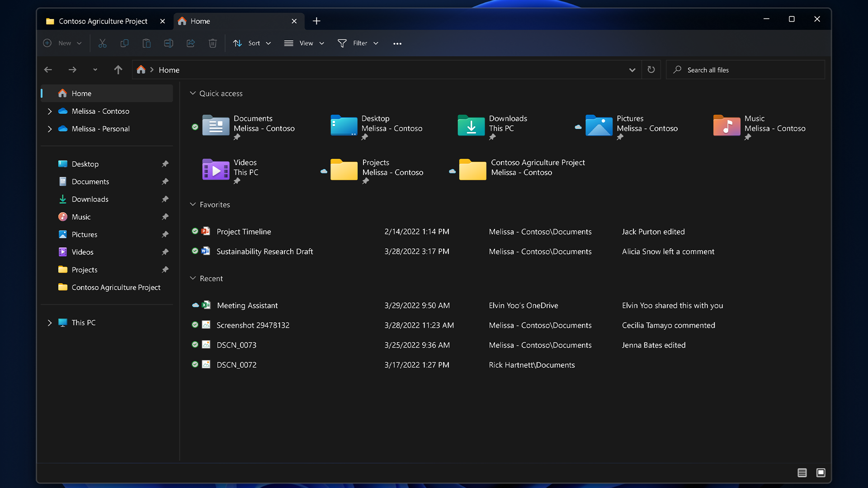The width and height of the screenshot is (868, 488).
Task: Collapse Recent section
Action: (193, 278)
